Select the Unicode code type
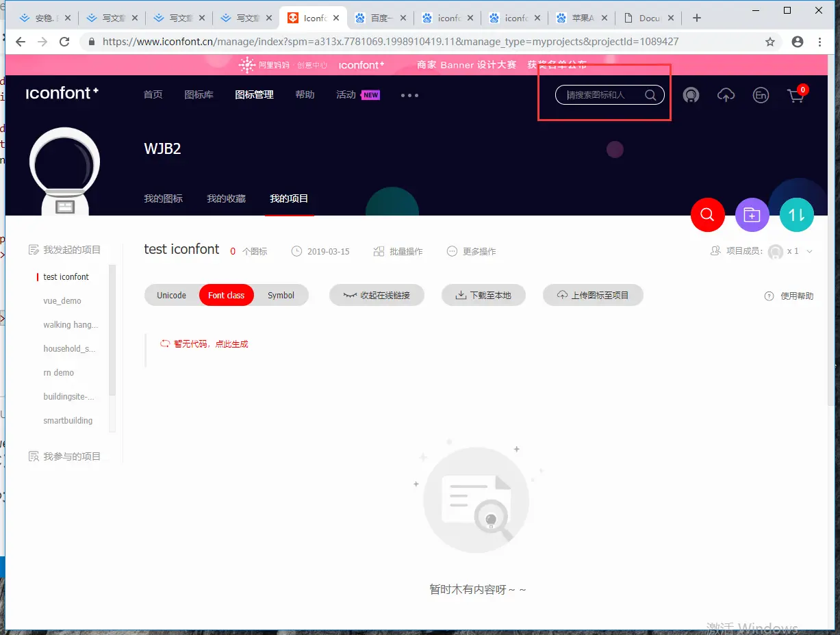This screenshot has width=840, height=635. pyautogui.click(x=171, y=296)
